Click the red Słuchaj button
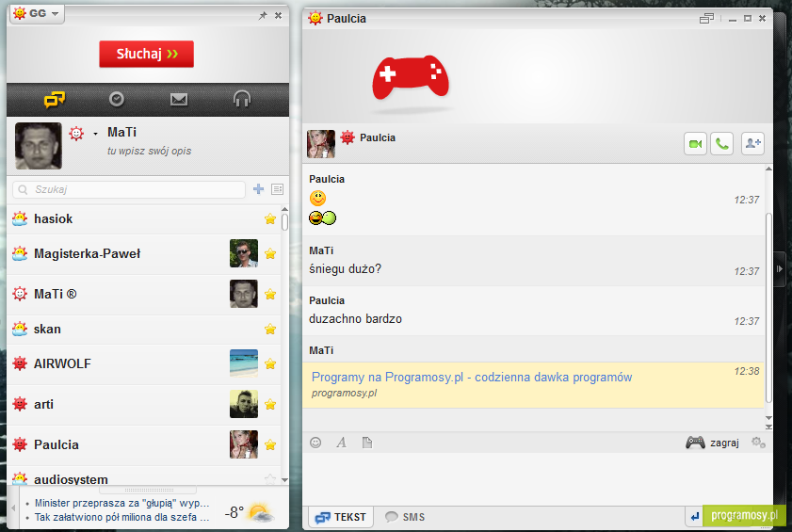Image resolution: width=792 pixels, height=532 pixels. coord(147,54)
